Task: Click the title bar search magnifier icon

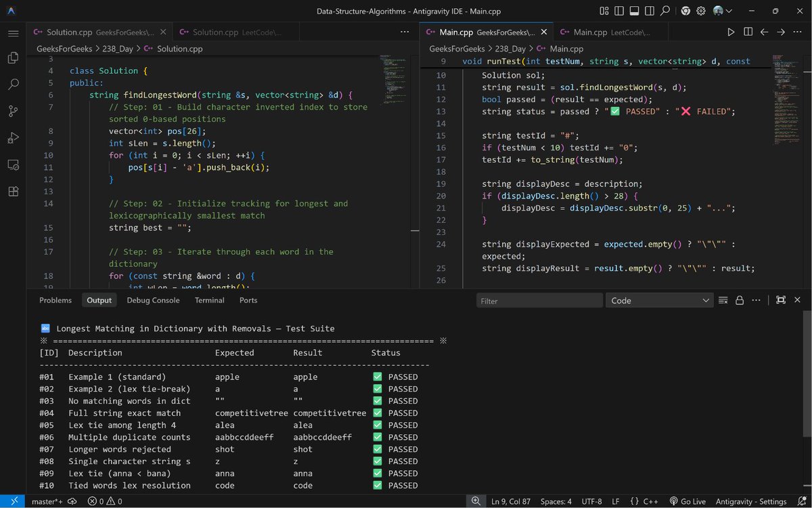Action: point(665,11)
